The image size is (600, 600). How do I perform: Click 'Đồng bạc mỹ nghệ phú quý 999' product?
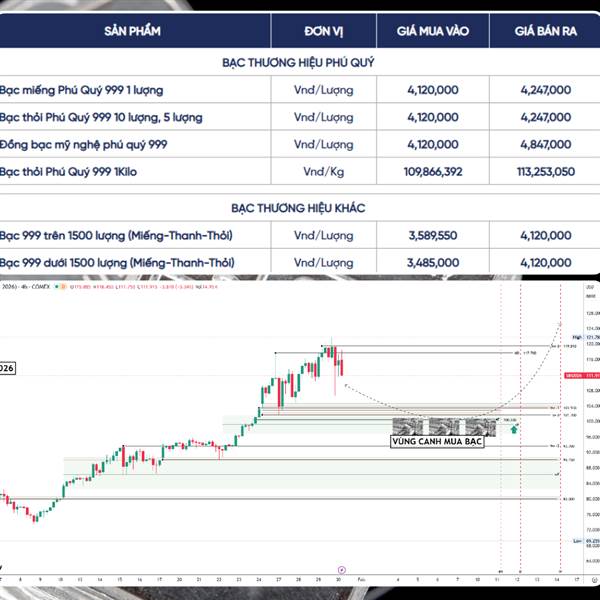[x=83, y=145]
